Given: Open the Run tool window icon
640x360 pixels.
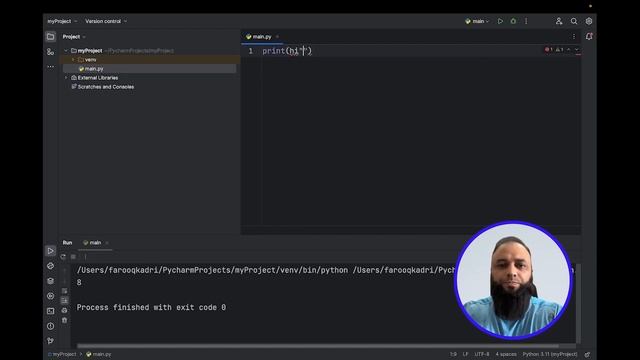Looking at the screenshot, I should [x=50, y=251].
